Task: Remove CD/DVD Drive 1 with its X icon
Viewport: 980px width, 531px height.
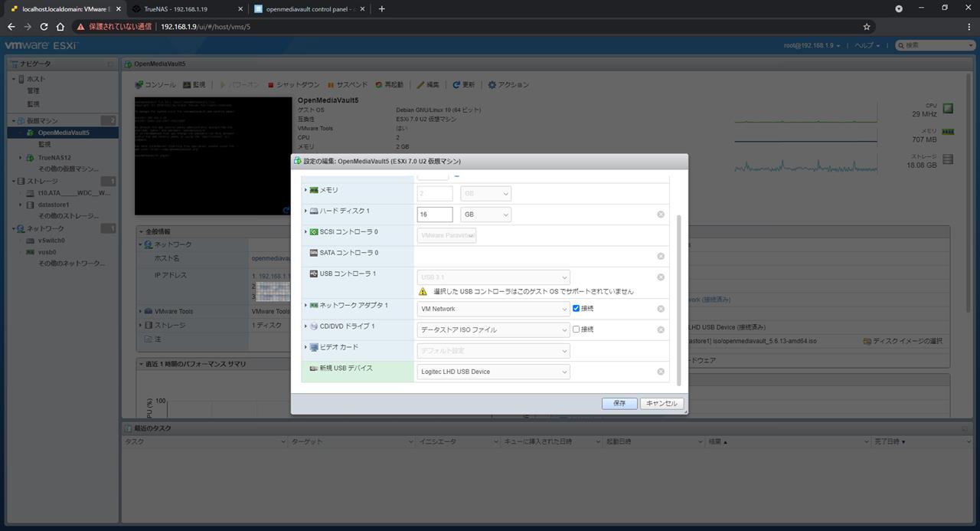Action: (661, 329)
